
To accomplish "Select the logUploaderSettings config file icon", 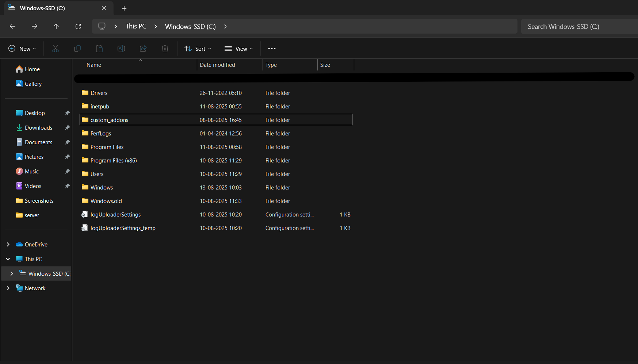I will [x=85, y=214].
